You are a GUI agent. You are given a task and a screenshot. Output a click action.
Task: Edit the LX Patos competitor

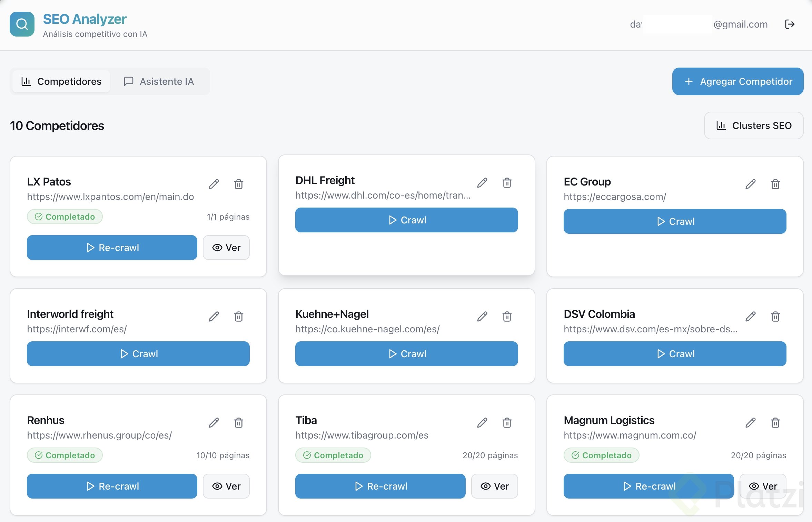pos(214,184)
